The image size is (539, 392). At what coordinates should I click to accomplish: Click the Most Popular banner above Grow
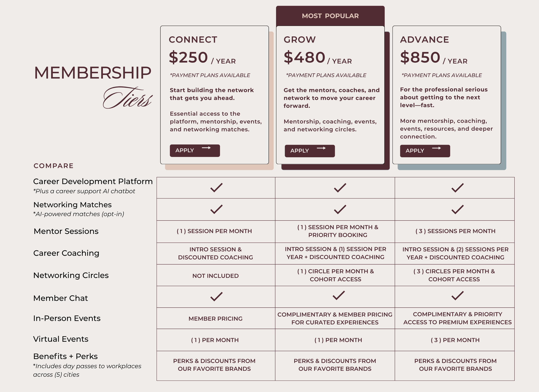(x=330, y=16)
